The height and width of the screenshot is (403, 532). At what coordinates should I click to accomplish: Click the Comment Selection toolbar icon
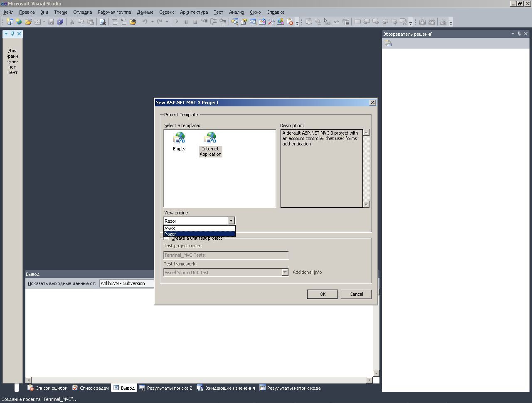[x=115, y=22]
